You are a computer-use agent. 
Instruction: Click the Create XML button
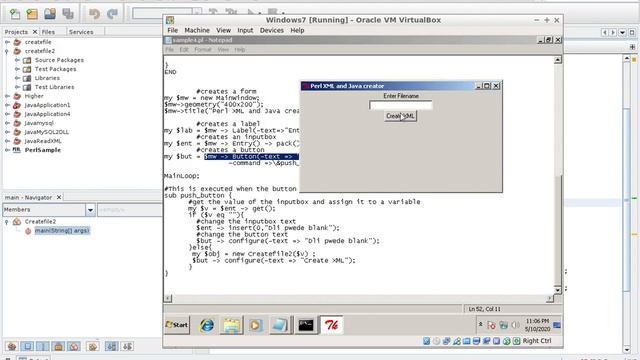click(400, 116)
